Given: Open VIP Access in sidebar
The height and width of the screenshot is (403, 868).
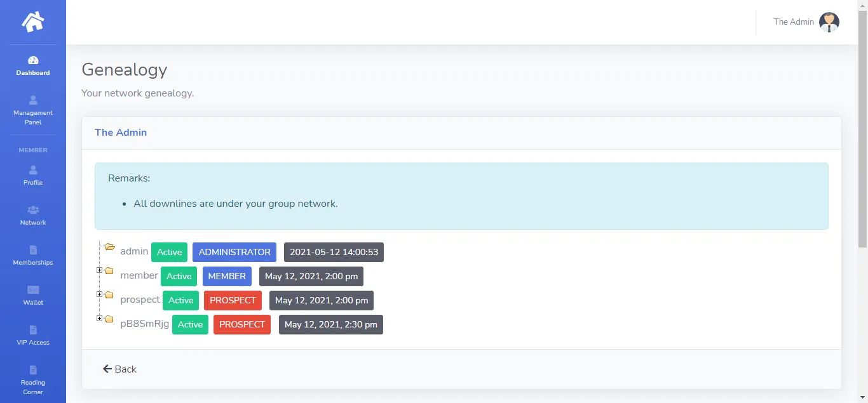Looking at the screenshot, I should click(33, 336).
